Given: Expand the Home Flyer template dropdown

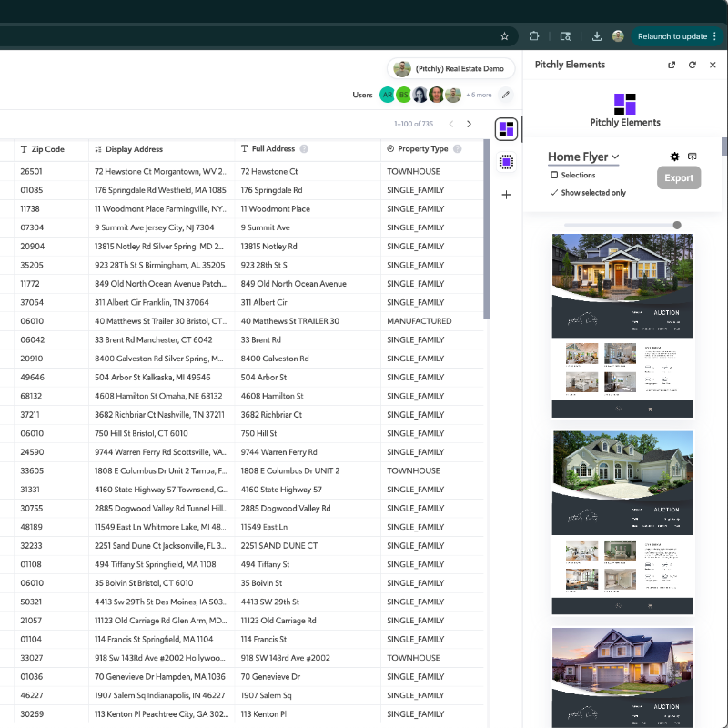Looking at the screenshot, I should click(583, 157).
